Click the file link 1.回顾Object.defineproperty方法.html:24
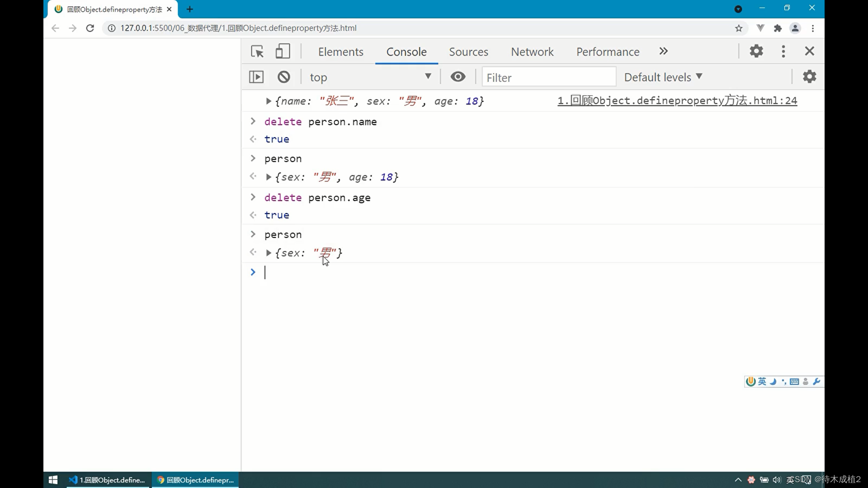 677,100
